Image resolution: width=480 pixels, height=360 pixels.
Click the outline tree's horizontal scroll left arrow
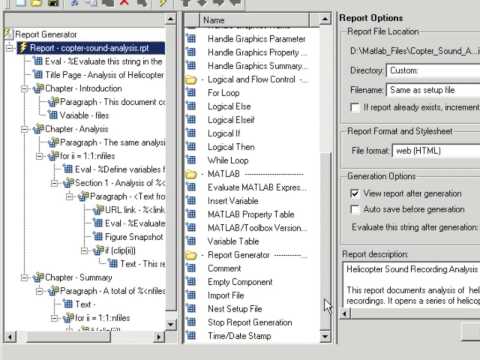[10, 337]
